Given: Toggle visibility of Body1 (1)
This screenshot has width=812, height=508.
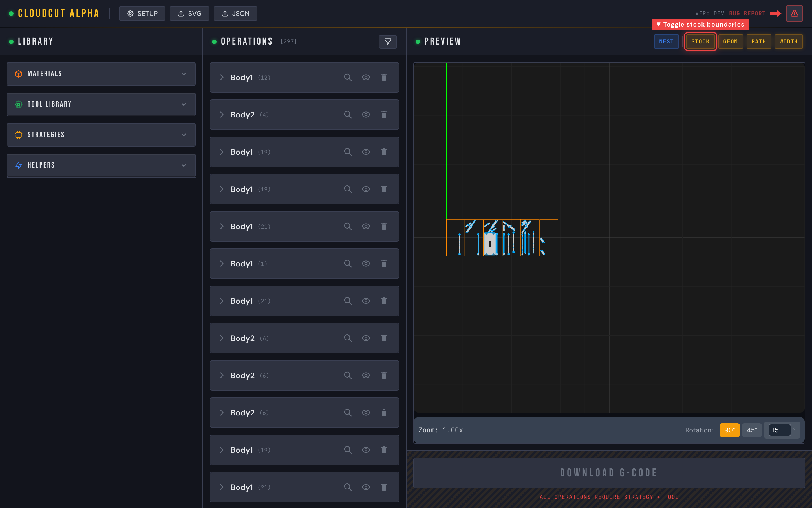Looking at the screenshot, I should pos(366,264).
